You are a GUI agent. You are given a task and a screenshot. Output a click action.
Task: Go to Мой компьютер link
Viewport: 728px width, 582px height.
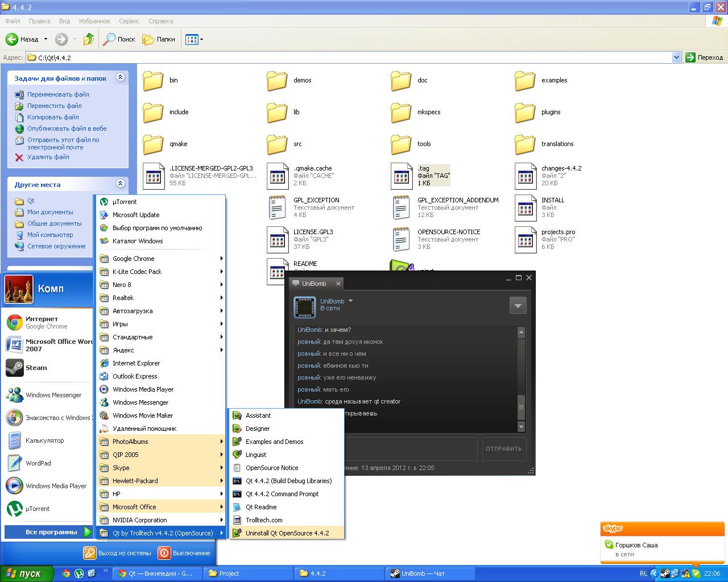(50, 235)
